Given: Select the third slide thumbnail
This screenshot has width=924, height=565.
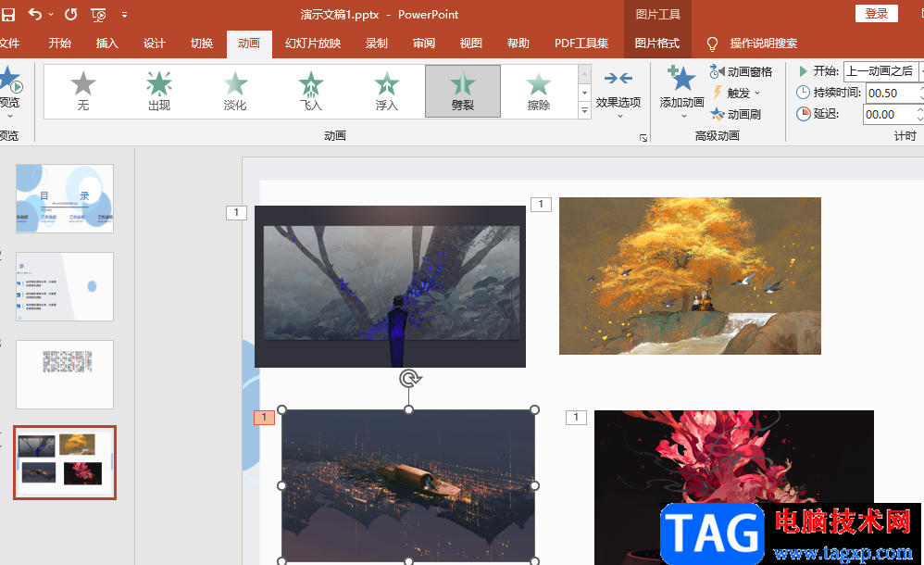Looking at the screenshot, I should (65, 374).
